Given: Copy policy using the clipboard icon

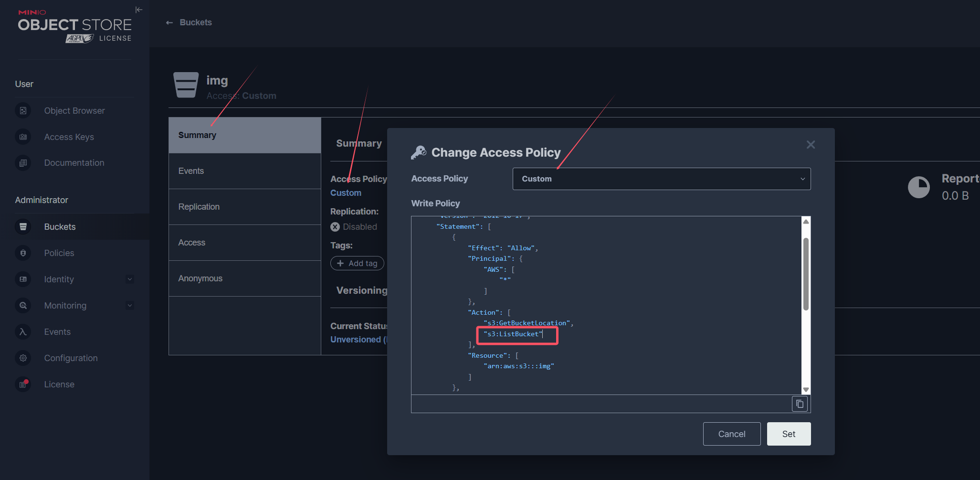Looking at the screenshot, I should pyautogui.click(x=800, y=404).
